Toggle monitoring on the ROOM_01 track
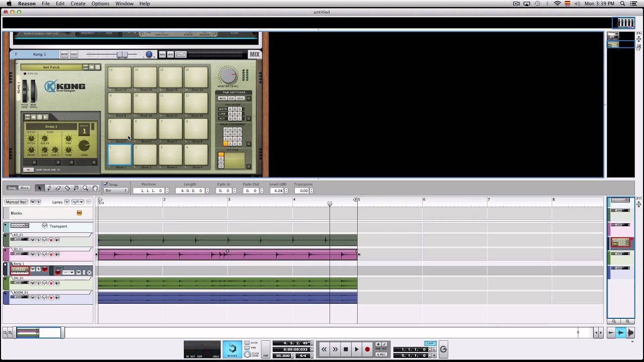Screen dimensions: 644x362 [x=57, y=297]
